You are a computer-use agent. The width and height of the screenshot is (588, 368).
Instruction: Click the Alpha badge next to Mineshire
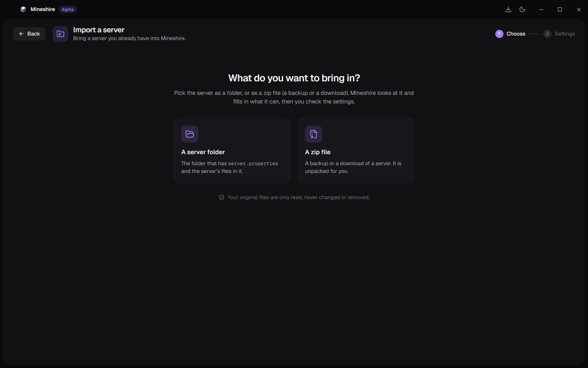click(x=68, y=9)
